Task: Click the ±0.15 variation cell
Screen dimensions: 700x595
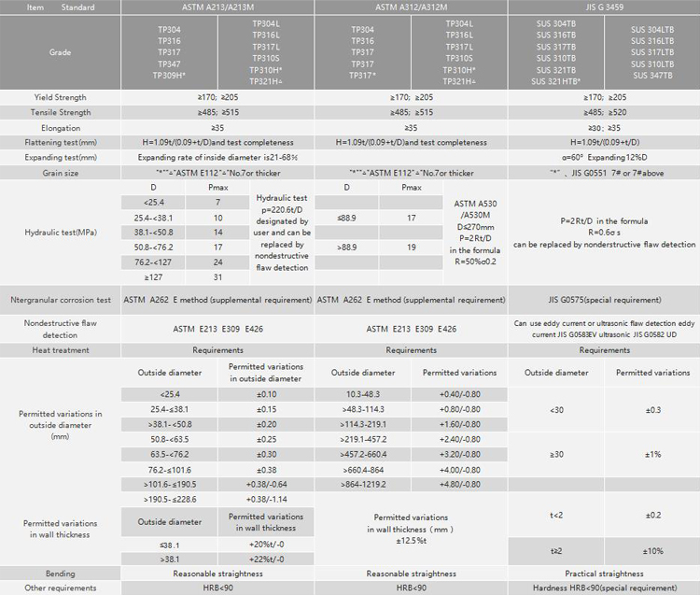Action: [266, 409]
